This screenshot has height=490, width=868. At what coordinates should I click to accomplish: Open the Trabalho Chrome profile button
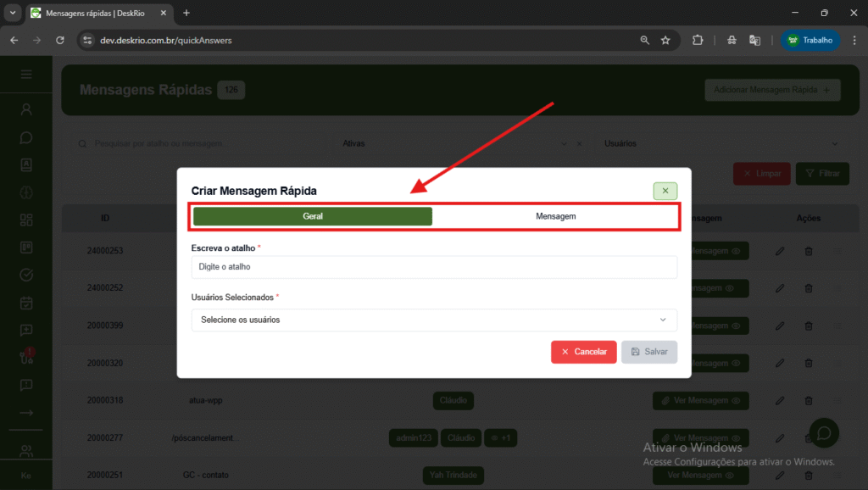[811, 40]
